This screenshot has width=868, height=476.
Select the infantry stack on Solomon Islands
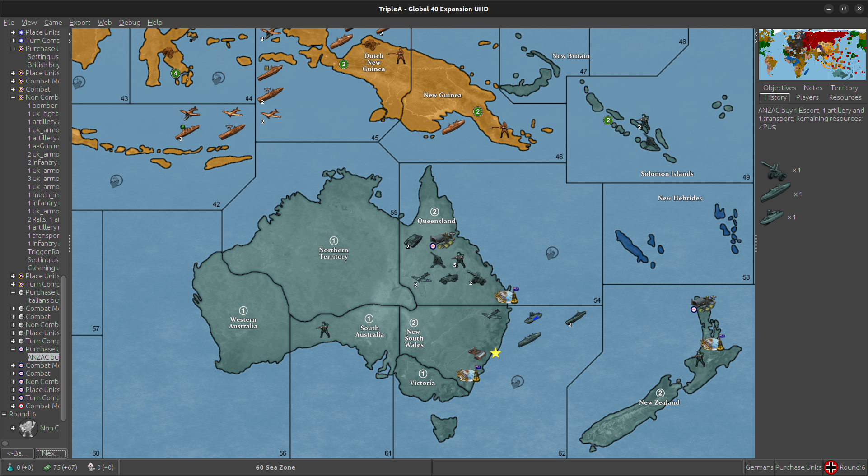(x=642, y=121)
